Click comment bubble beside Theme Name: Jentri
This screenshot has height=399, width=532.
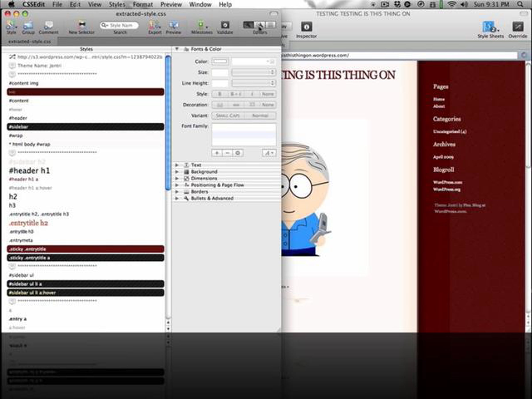point(12,65)
